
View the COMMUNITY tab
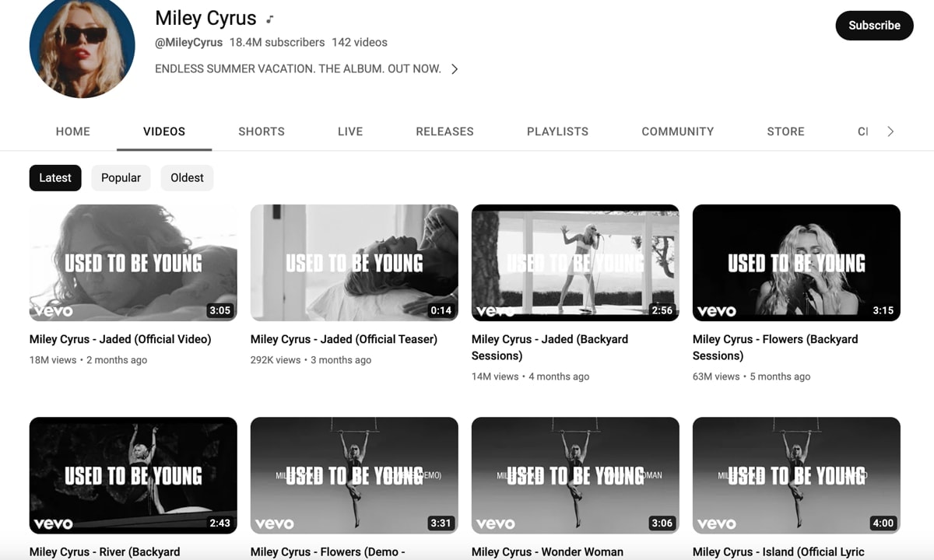pos(677,131)
